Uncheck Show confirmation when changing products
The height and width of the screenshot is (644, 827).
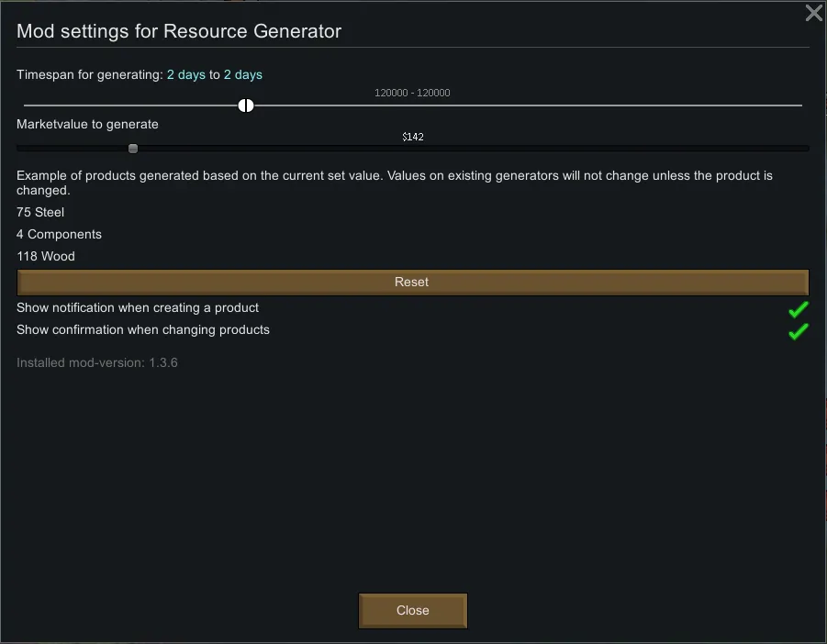pos(798,331)
